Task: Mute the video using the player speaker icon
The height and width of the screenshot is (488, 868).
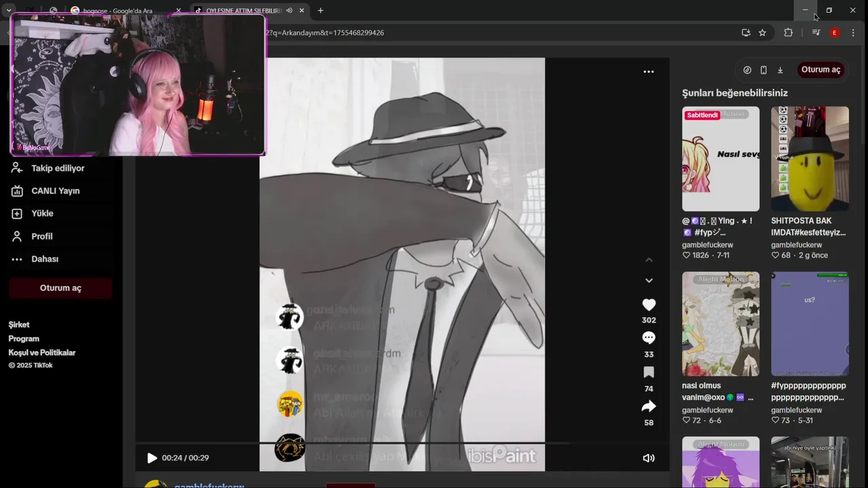Action: click(x=648, y=458)
